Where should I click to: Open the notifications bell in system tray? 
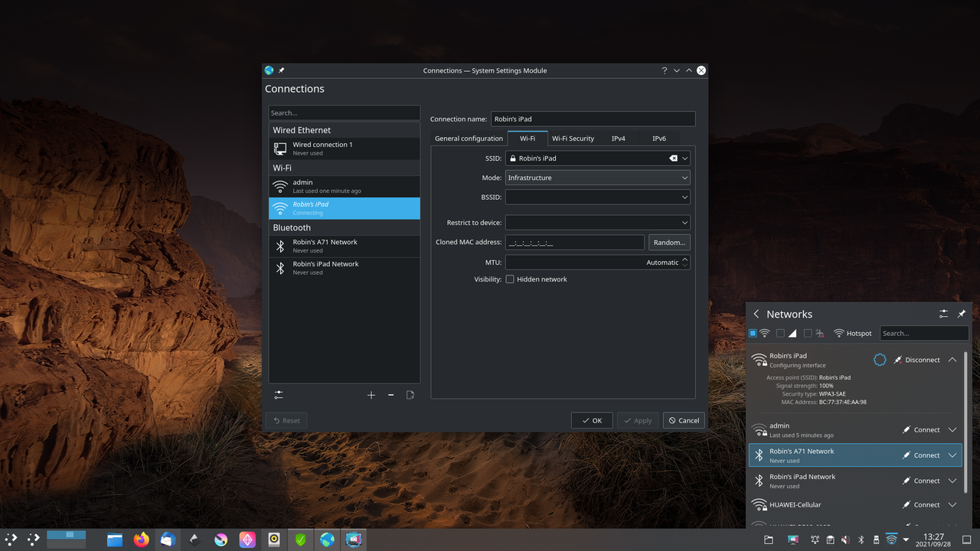(815, 540)
